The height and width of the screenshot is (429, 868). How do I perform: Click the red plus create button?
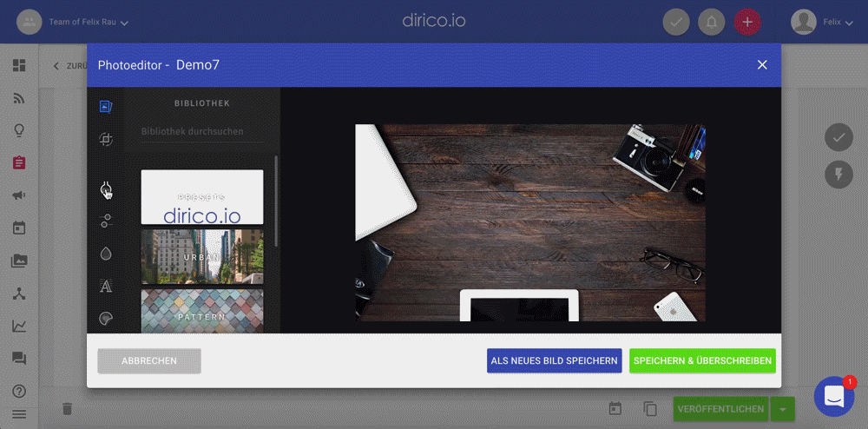pos(747,22)
